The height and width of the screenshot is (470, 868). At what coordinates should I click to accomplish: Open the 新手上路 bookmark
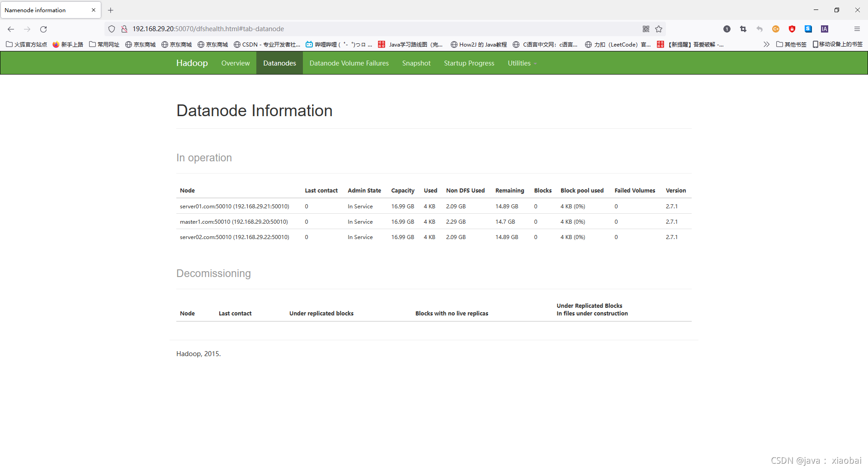pos(68,44)
